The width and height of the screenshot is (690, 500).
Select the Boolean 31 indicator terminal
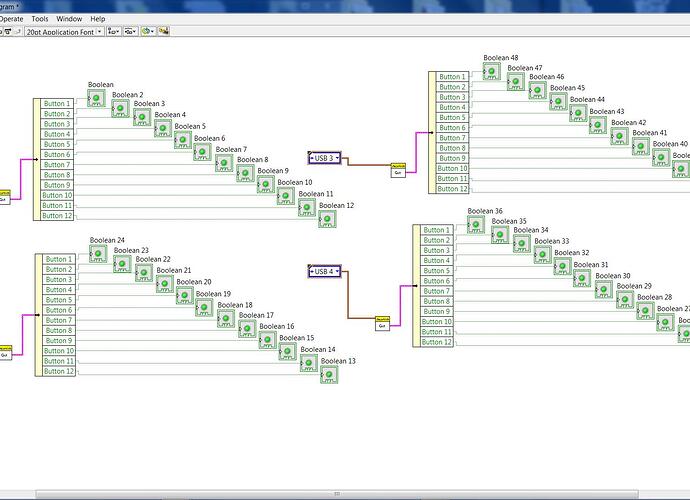(x=582, y=278)
